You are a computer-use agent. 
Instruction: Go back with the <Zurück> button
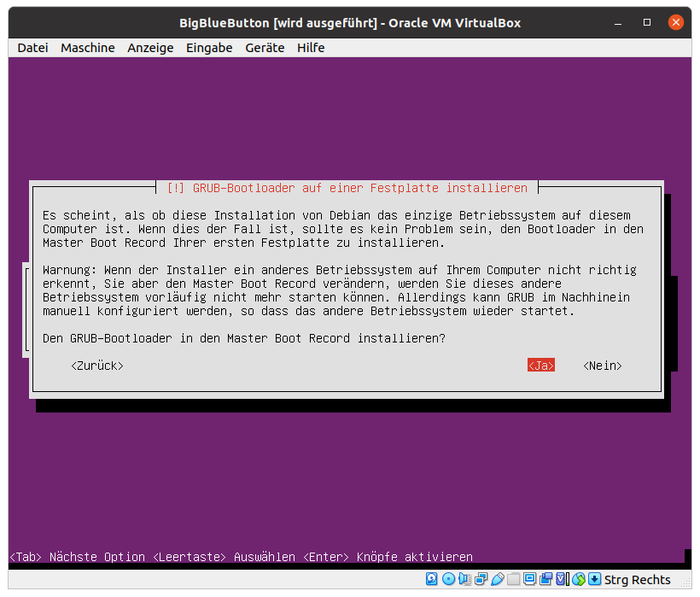pos(97,366)
